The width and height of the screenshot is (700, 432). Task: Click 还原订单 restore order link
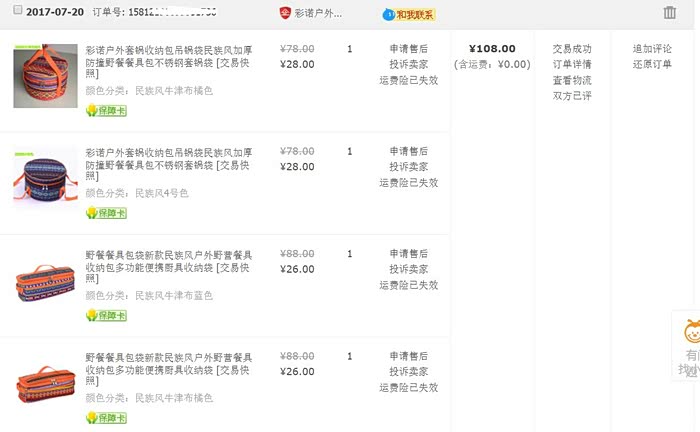point(652,64)
